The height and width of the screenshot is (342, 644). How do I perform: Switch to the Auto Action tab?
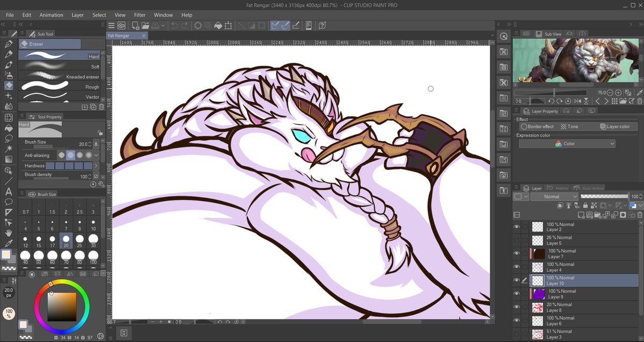point(589,188)
